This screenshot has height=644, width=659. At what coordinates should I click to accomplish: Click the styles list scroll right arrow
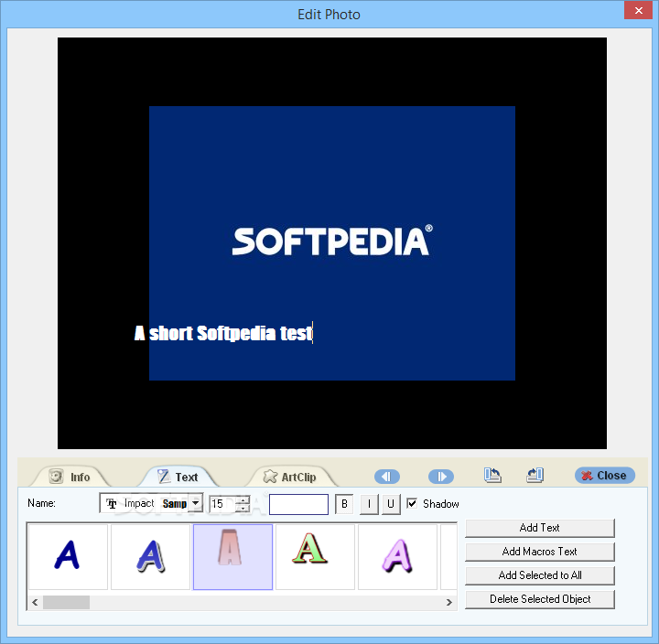point(449,603)
